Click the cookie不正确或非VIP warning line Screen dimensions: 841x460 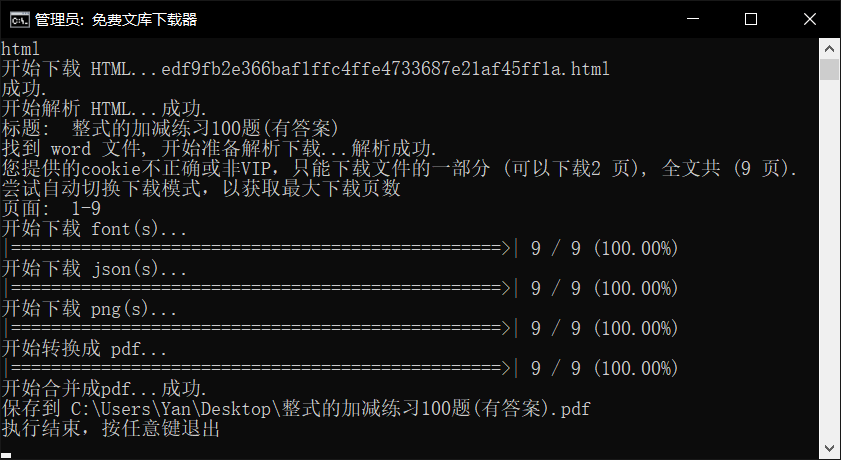tap(400, 169)
